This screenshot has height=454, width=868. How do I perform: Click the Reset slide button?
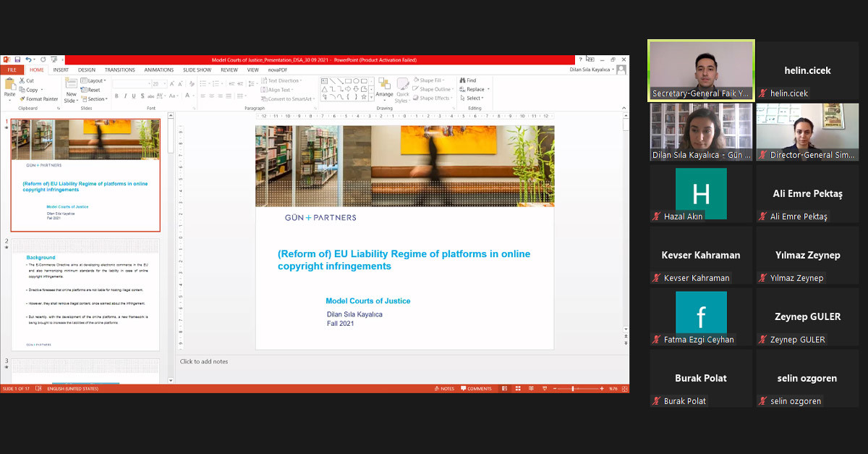pyautogui.click(x=93, y=90)
